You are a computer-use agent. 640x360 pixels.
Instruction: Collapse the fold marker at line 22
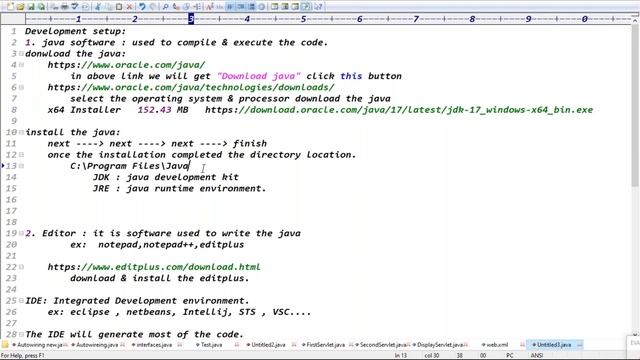tap(21, 267)
